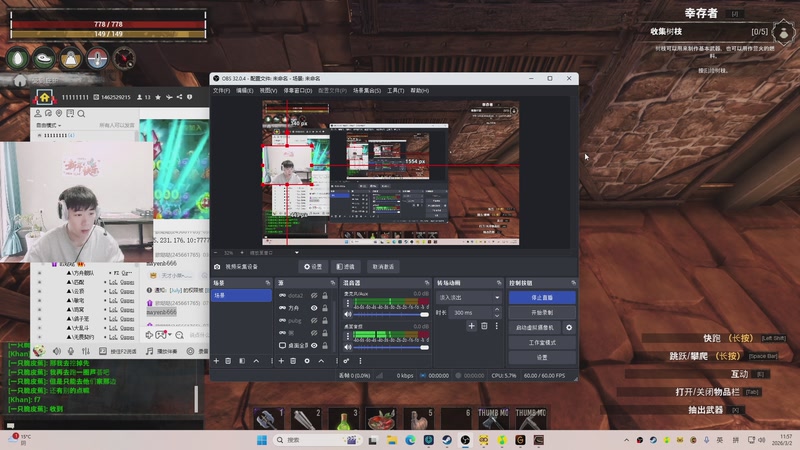Toggle visibility of the fourth source below pubg
The image size is (800, 450).
(x=314, y=333)
